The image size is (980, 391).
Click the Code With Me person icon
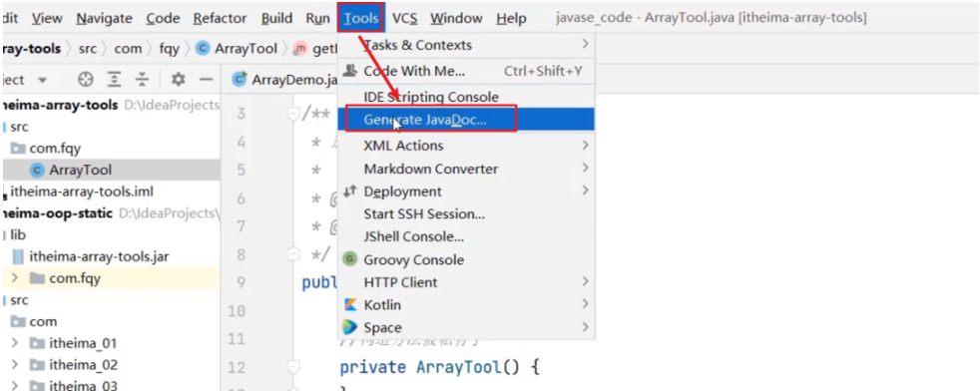pyautogui.click(x=350, y=71)
